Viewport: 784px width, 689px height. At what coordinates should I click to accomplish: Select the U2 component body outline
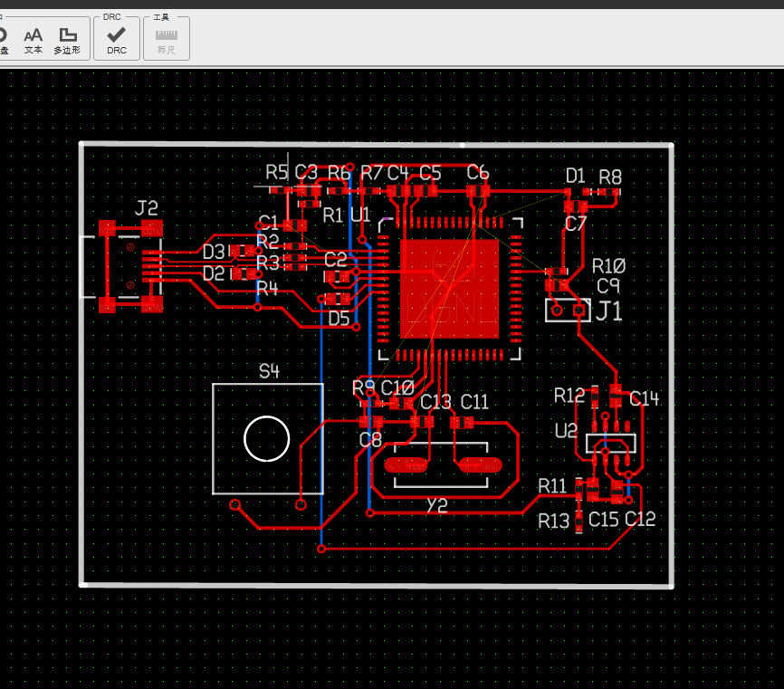point(610,443)
